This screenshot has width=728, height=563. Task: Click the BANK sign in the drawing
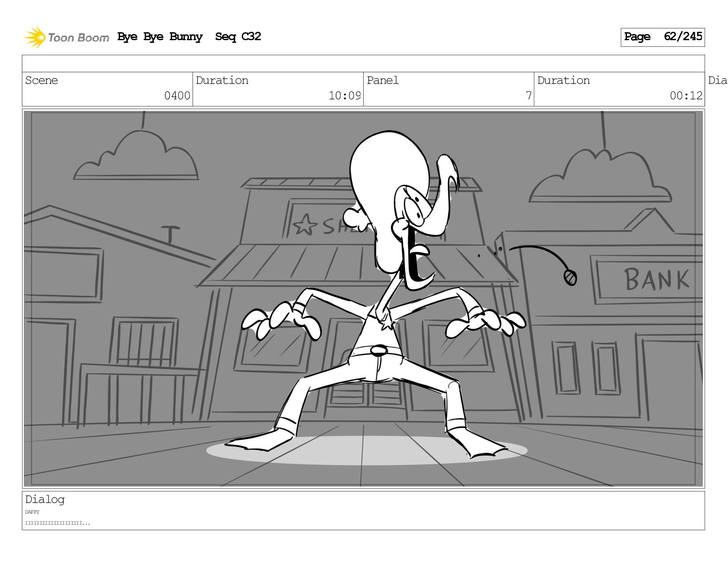pos(649,280)
